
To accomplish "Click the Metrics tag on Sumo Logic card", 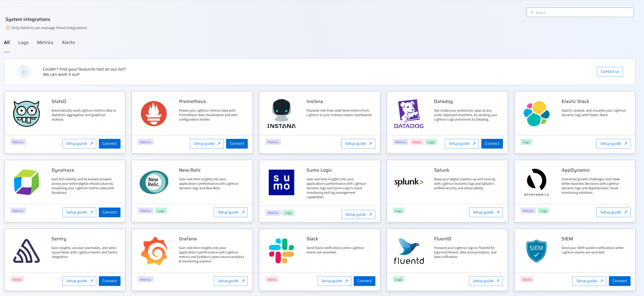I will (273, 213).
